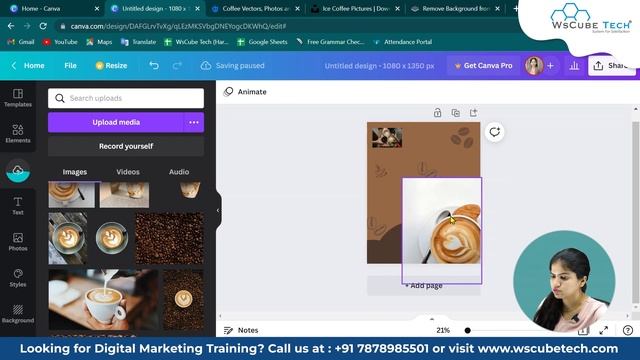
Task: Lock the page using the lock icon
Action: 438,113
